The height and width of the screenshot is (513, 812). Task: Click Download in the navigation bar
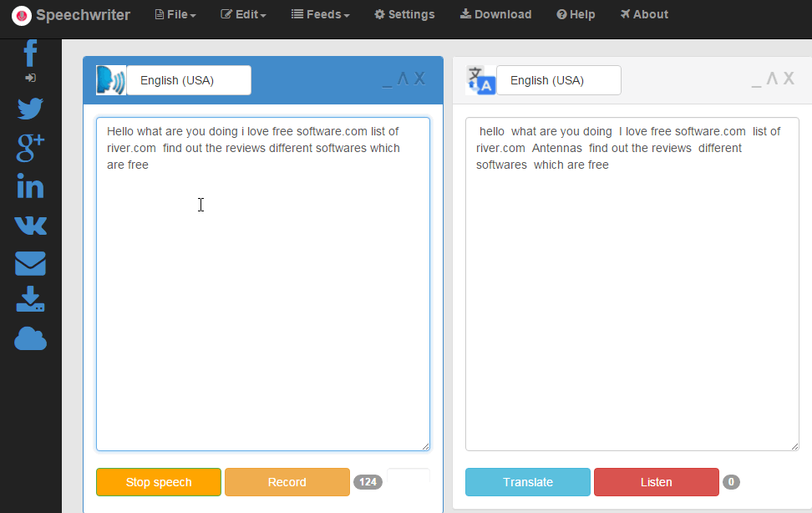(x=495, y=14)
